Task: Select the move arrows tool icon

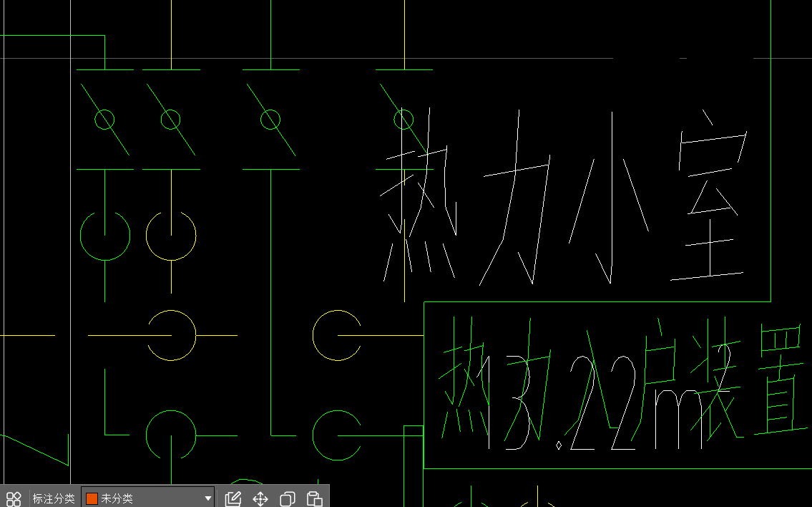Action: [260, 498]
